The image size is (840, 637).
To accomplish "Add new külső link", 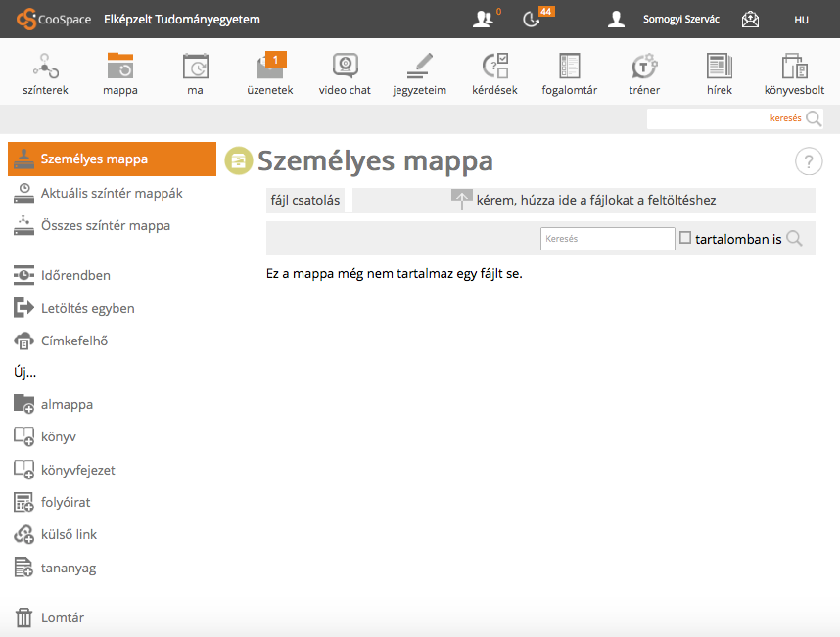I will 55,535.
